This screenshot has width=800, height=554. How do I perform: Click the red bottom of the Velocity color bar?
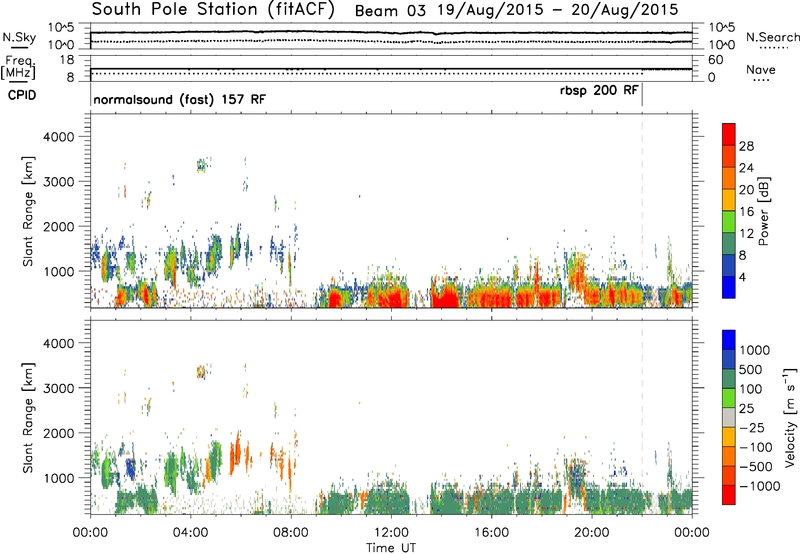729,495
